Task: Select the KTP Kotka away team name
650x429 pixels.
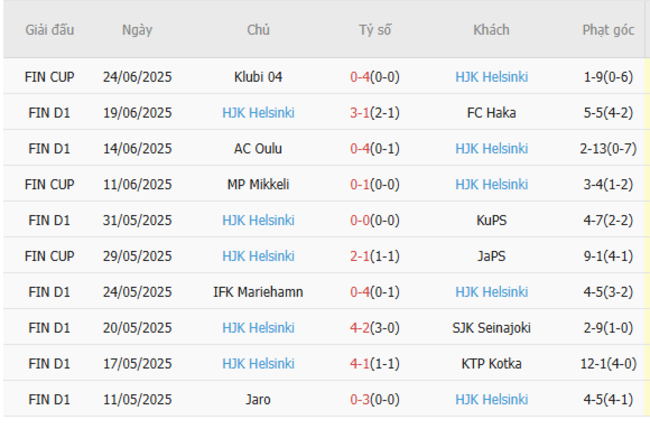Action: 491,364
